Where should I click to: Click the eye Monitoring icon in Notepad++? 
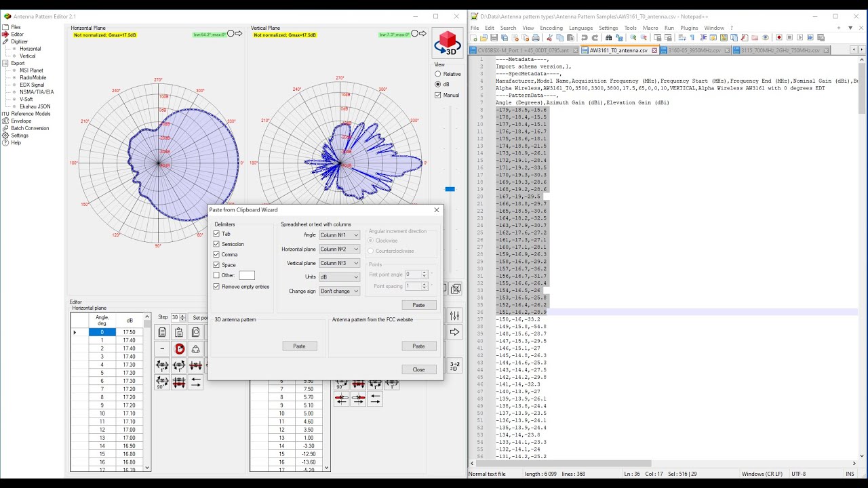(x=766, y=38)
